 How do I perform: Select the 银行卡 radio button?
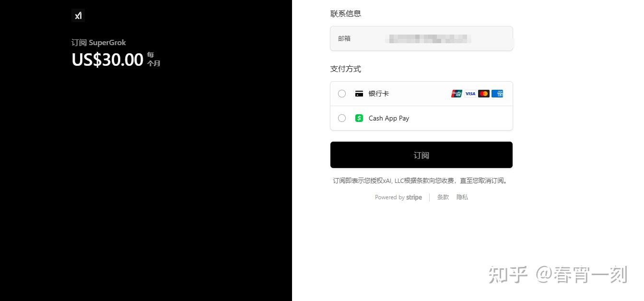pyautogui.click(x=342, y=94)
